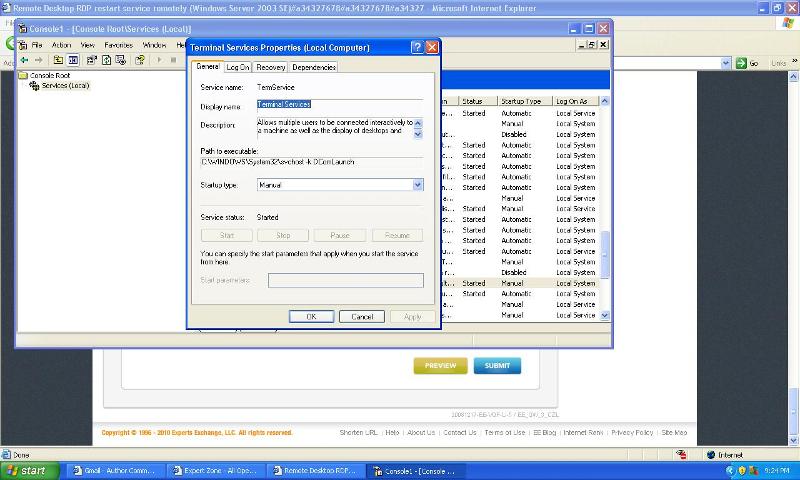
Task: Open the Favorites menu in Console1
Action: (118, 45)
